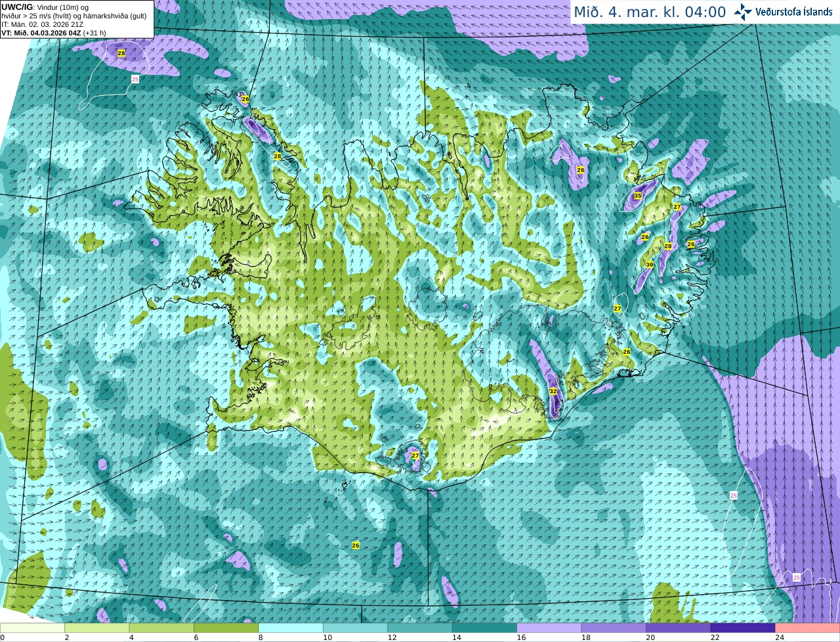Click the 'hviður > 25 m/s' legend description line

coord(73,16)
